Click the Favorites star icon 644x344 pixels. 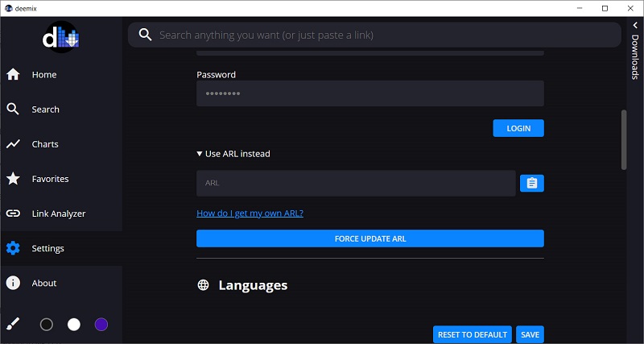pyautogui.click(x=13, y=179)
